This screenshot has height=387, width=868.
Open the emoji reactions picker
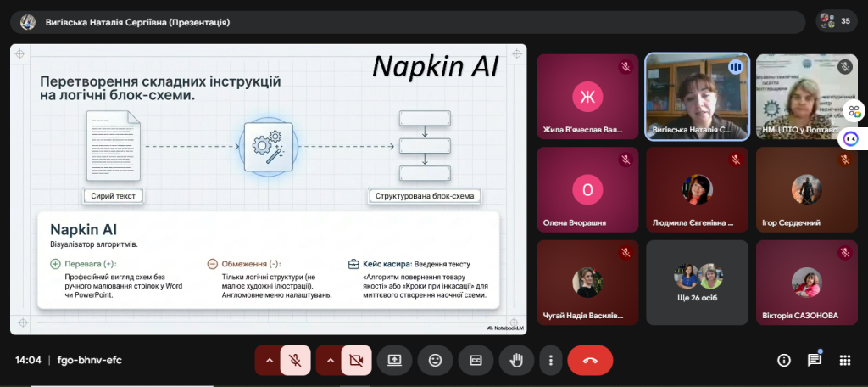pos(435,360)
